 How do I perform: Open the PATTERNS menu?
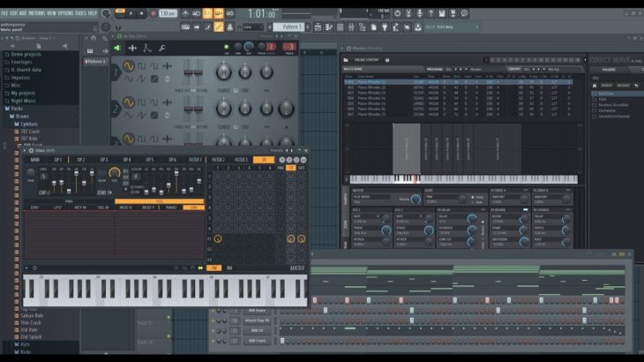pos(36,13)
